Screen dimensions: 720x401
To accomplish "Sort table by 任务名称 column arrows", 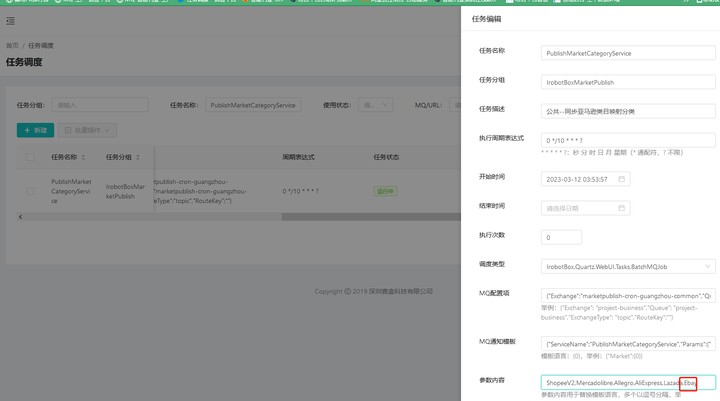I will [83, 157].
